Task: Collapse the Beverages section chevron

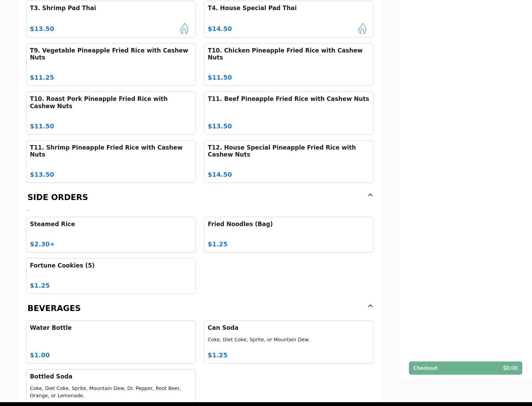Action: pyautogui.click(x=370, y=306)
